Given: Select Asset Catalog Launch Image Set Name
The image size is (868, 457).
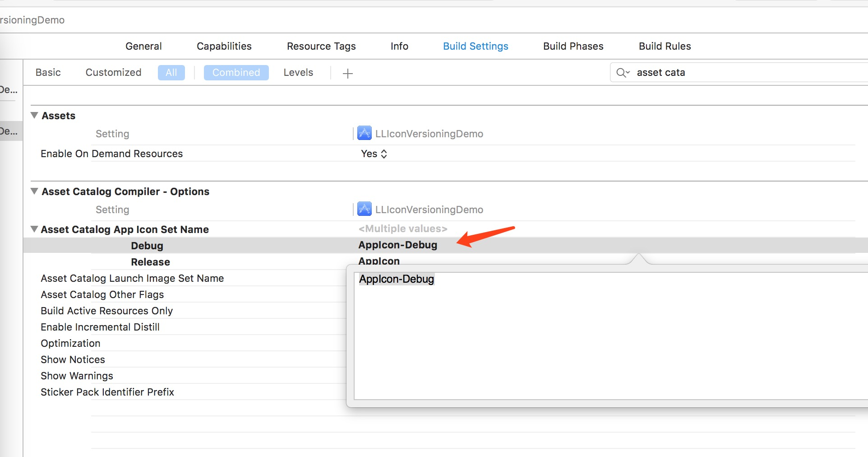Looking at the screenshot, I should (x=132, y=278).
